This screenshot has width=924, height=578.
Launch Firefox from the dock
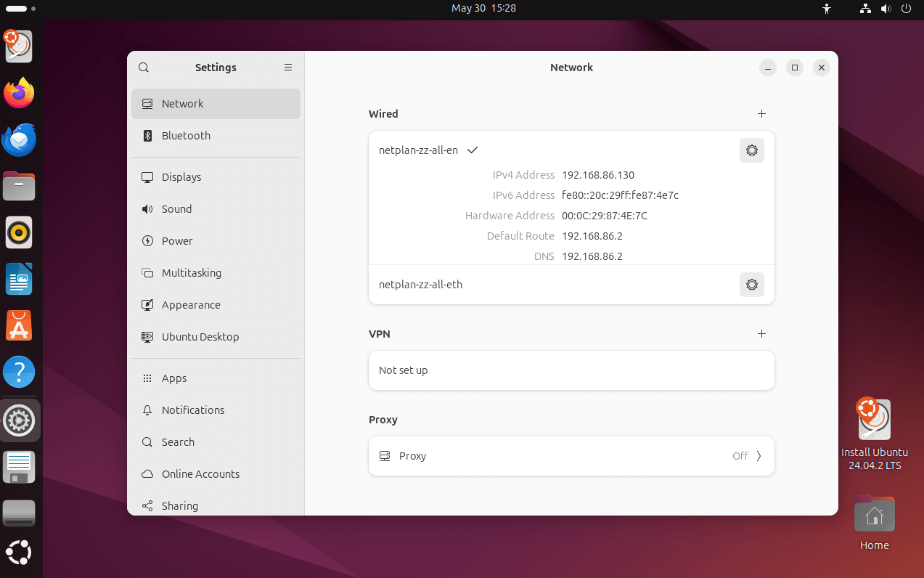pos(19,93)
